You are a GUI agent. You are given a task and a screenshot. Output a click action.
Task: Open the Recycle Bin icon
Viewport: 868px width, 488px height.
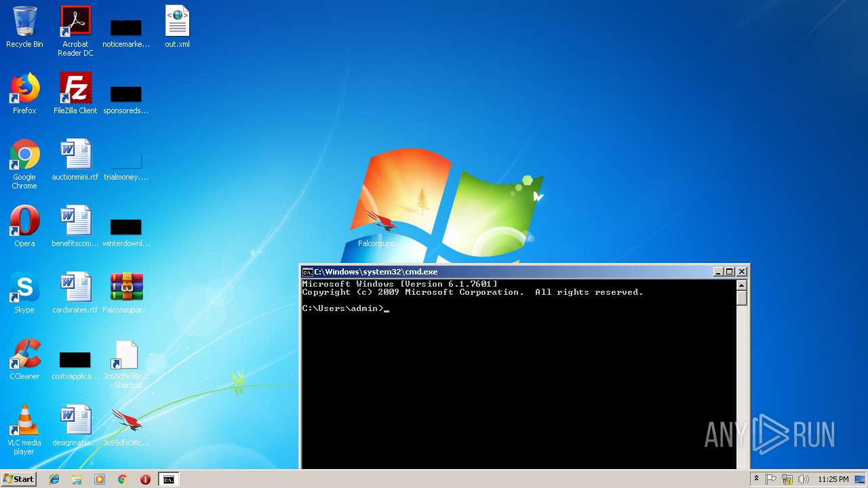pos(24,27)
